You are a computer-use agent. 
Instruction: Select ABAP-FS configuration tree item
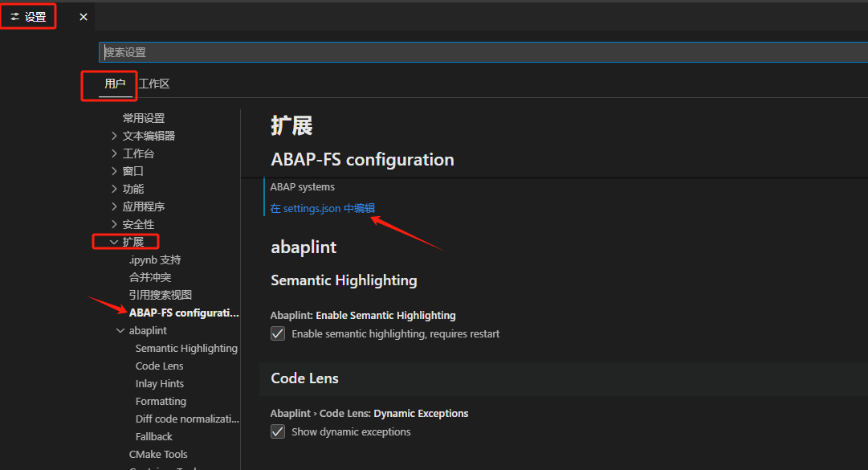point(184,313)
